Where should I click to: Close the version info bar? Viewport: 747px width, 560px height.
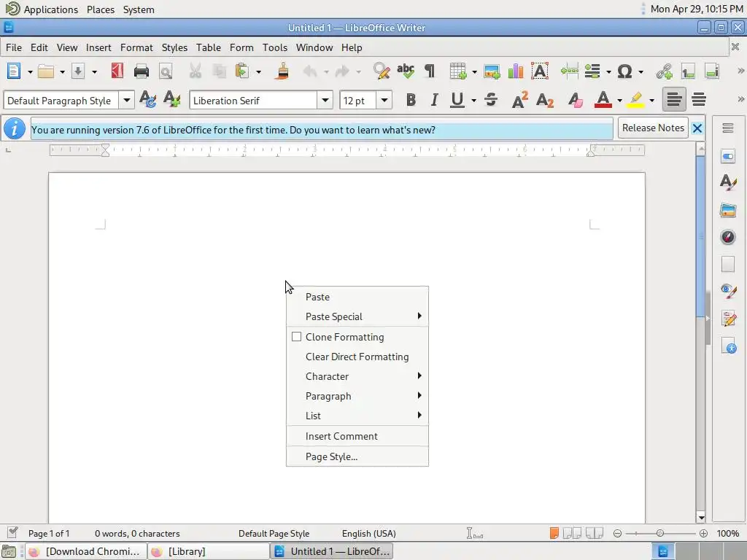click(697, 128)
